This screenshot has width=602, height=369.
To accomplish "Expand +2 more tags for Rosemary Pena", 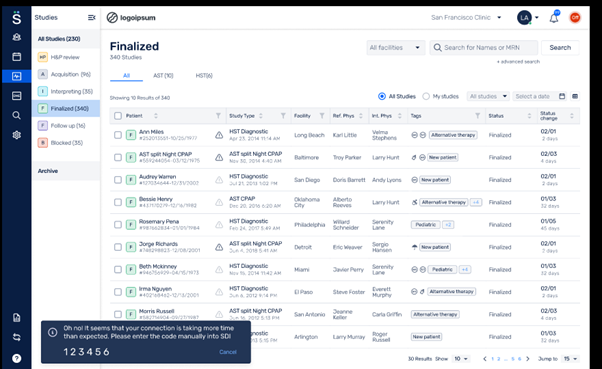I will [448, 225].
